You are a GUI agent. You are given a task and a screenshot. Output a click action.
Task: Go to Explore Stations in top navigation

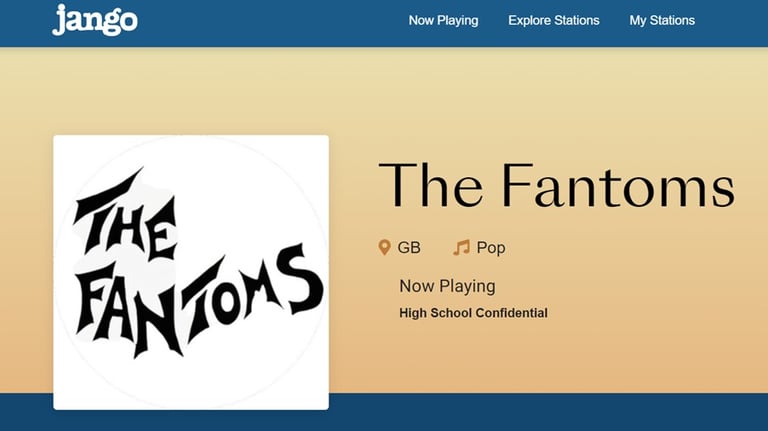pyautogui.click(x=553, y=20)
